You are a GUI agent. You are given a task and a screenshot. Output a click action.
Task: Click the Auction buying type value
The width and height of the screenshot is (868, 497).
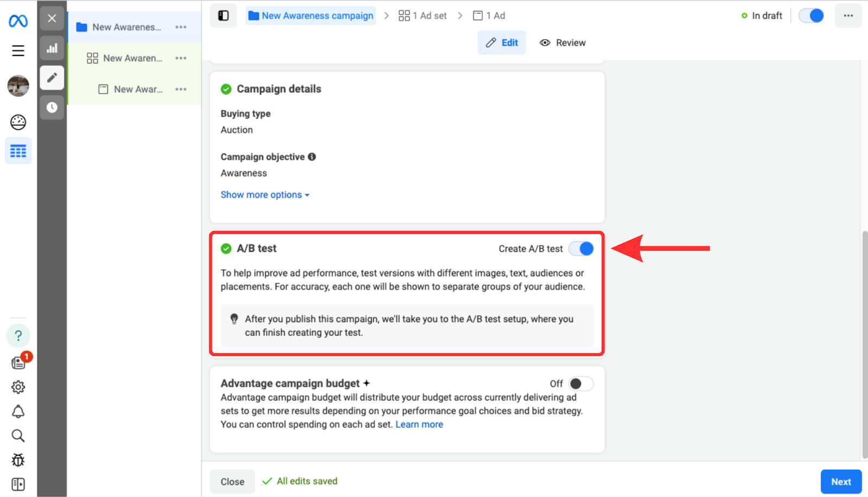[237, 130]
